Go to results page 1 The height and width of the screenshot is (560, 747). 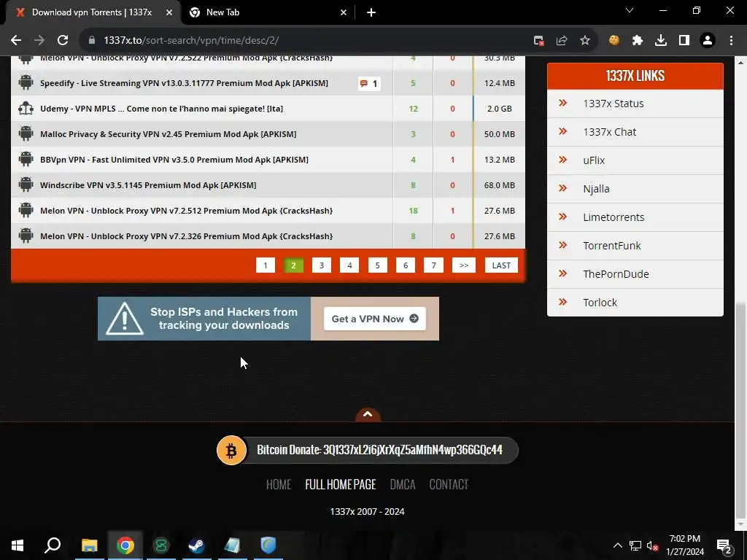pyautogui.click(x=266, y=265)
